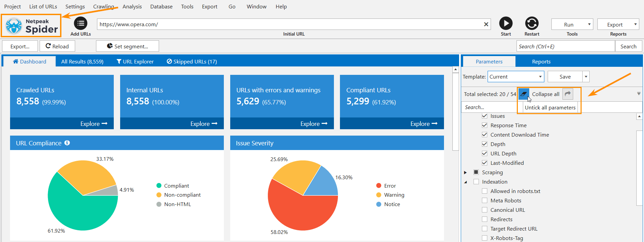Click the expand-all arrow next to Collapse all
644x242 pixels.
tap(568, 94)
